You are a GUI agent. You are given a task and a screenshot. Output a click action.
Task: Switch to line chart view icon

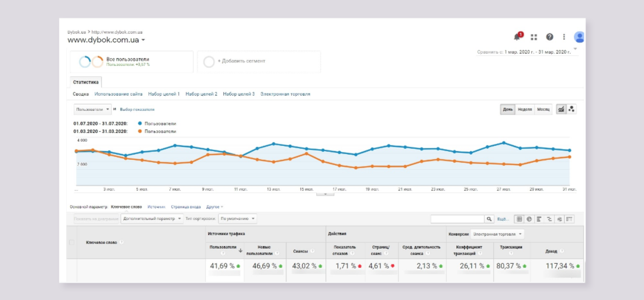click(x=561, y=109)
